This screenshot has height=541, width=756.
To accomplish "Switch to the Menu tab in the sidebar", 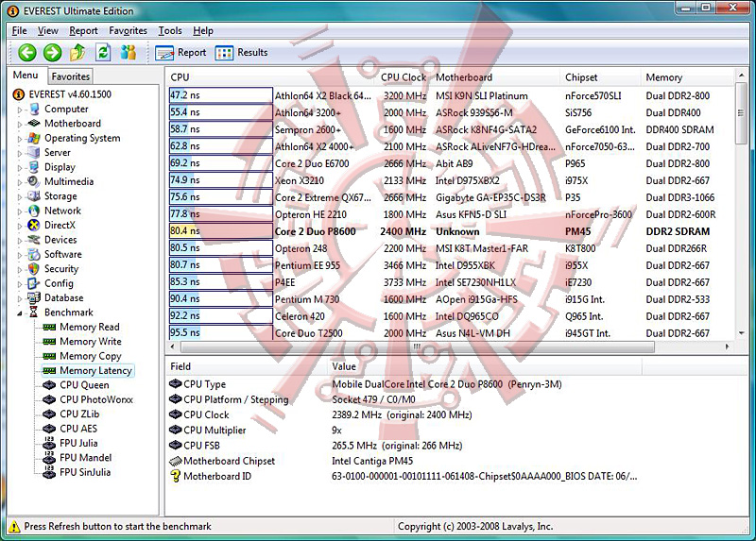I will click(x=26, y=76).
